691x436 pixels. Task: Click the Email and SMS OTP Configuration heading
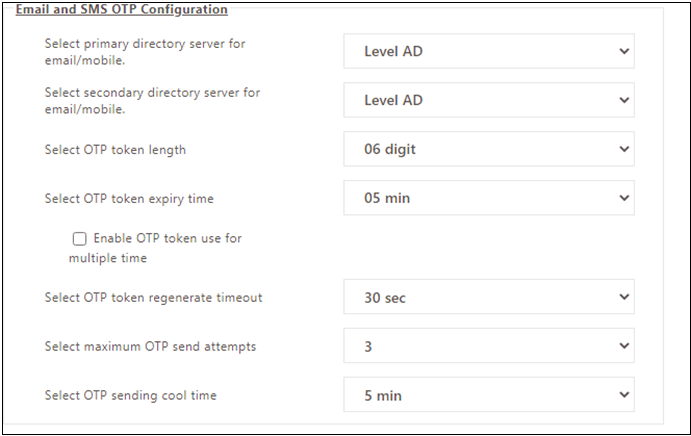click(x=122, y=9)
